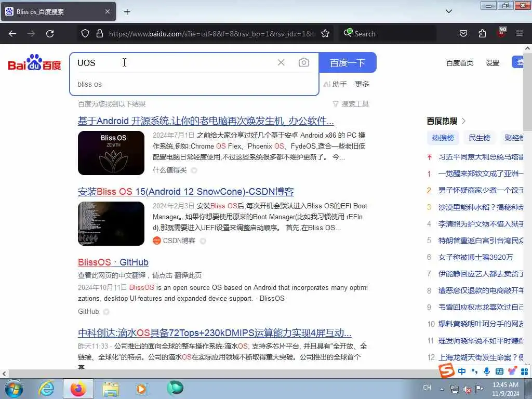532x399 pixels.
Task: Open Windows Media Player on taskbar
Action: click(x=142, y=389)
